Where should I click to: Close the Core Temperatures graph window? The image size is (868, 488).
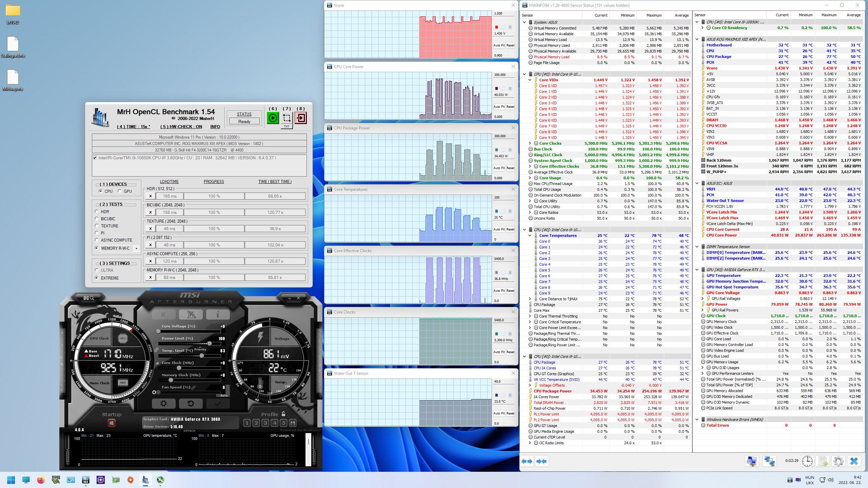tap(513, 189)
